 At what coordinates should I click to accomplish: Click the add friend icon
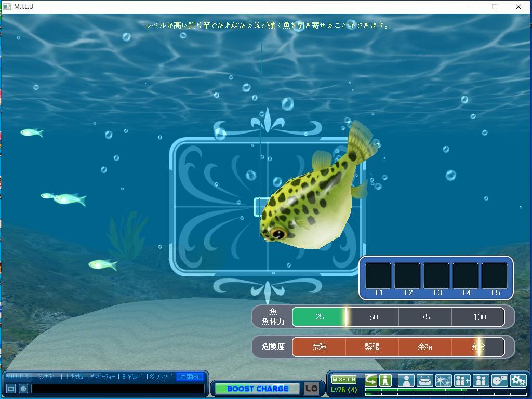point(462,381)
